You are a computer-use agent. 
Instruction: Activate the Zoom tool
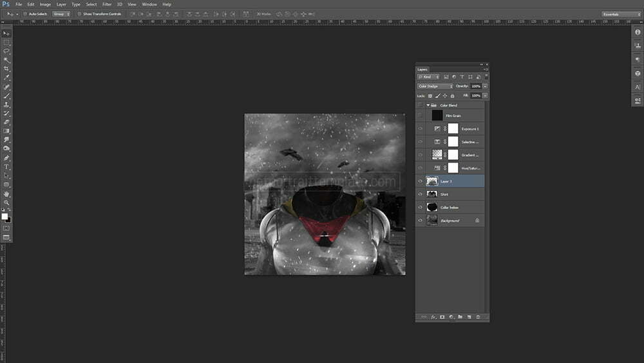click(x=7, y=202)
